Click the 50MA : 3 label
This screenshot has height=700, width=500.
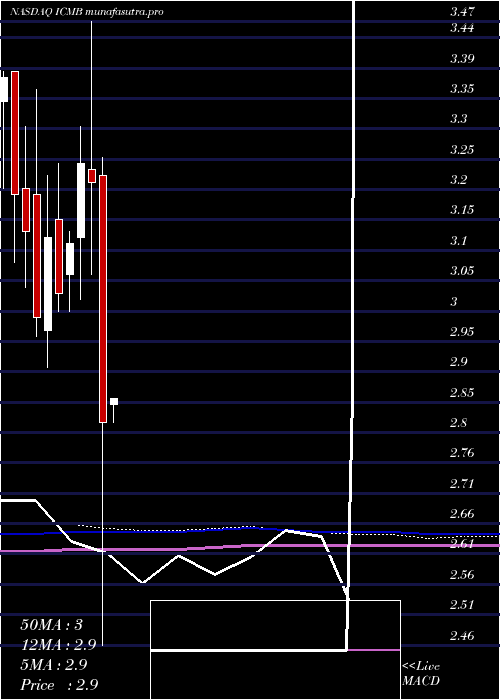(51, 625)
